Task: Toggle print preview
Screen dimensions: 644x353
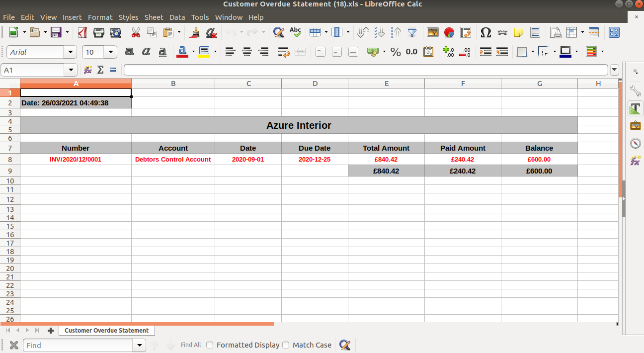Action: coord(115,33)
